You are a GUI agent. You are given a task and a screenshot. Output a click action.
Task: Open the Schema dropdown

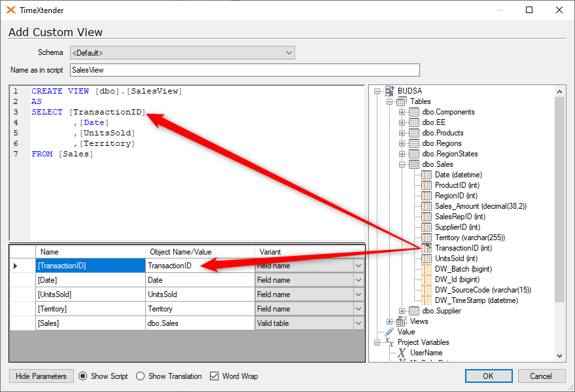[x=183, y=53]
